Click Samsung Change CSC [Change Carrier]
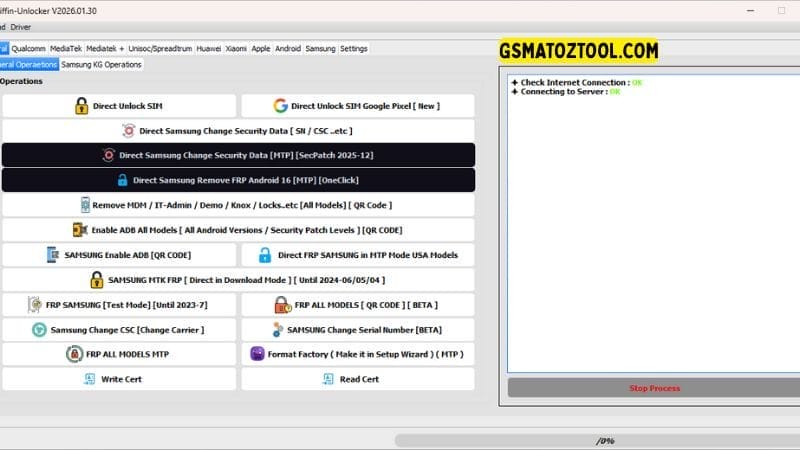 point(119,330)
